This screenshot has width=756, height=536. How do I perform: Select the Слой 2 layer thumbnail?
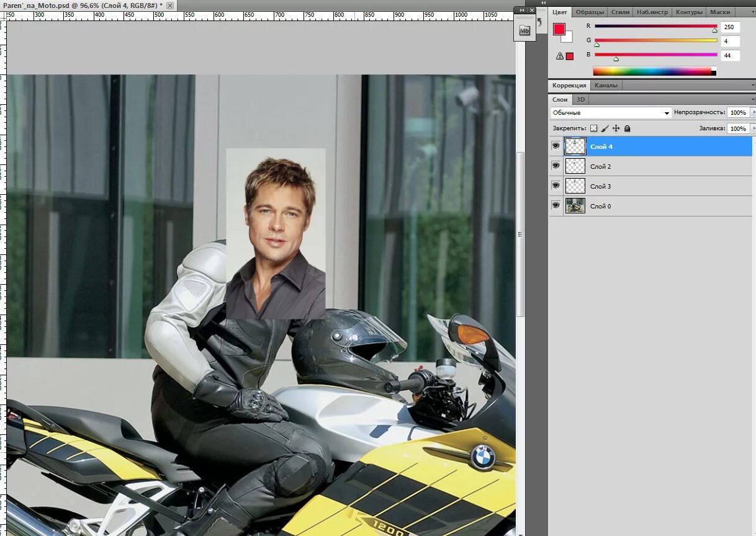(x=575, y=166)
